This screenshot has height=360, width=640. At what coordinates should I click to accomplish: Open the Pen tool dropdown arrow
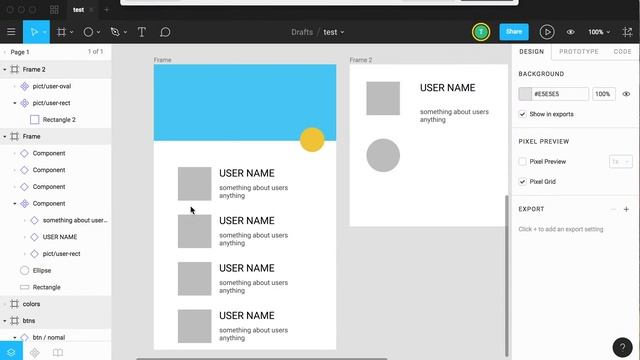tap(125, 32)
